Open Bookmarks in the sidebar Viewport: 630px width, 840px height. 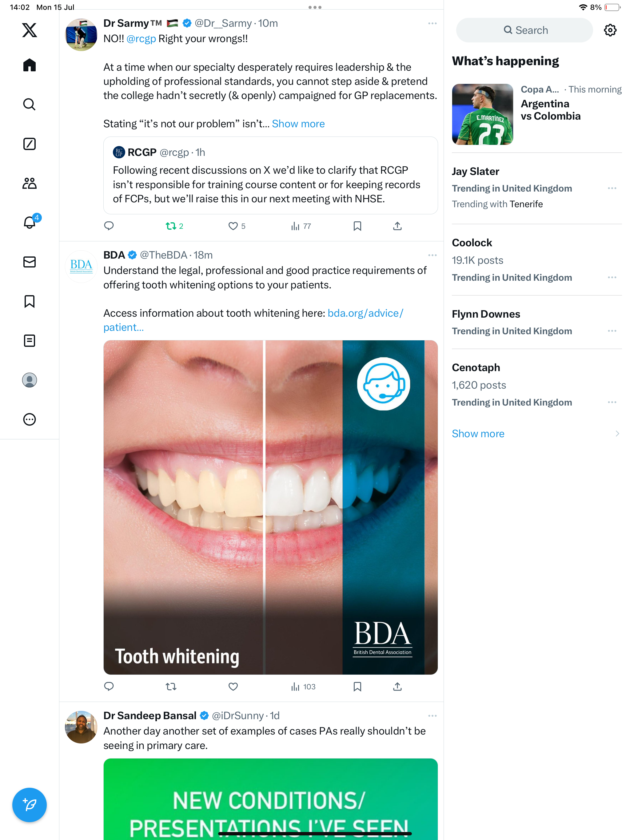coord(29,302)
